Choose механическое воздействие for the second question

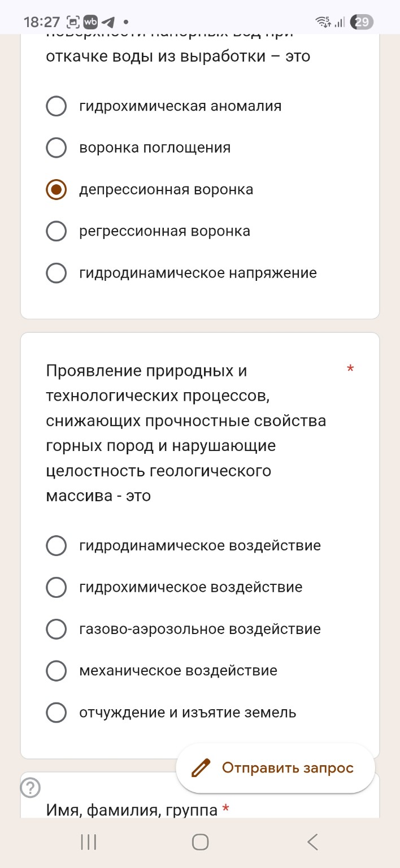(x=56, y=671)
